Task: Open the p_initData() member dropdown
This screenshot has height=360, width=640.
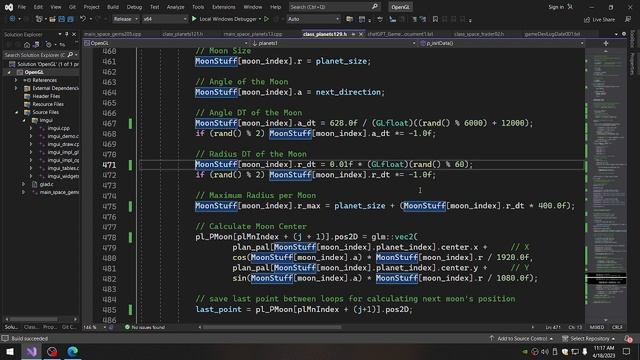Action: [x=502, y=43]
